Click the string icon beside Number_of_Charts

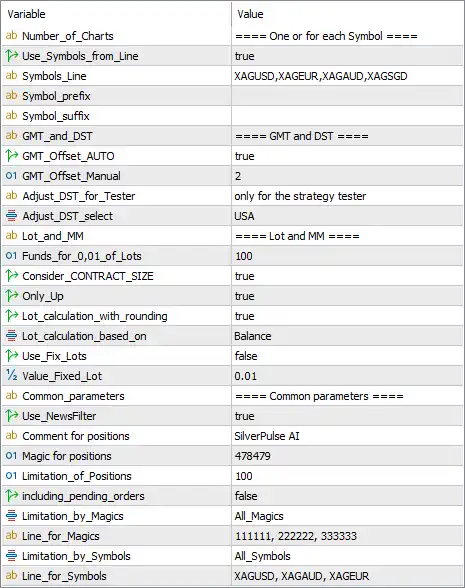coord(12,36)
